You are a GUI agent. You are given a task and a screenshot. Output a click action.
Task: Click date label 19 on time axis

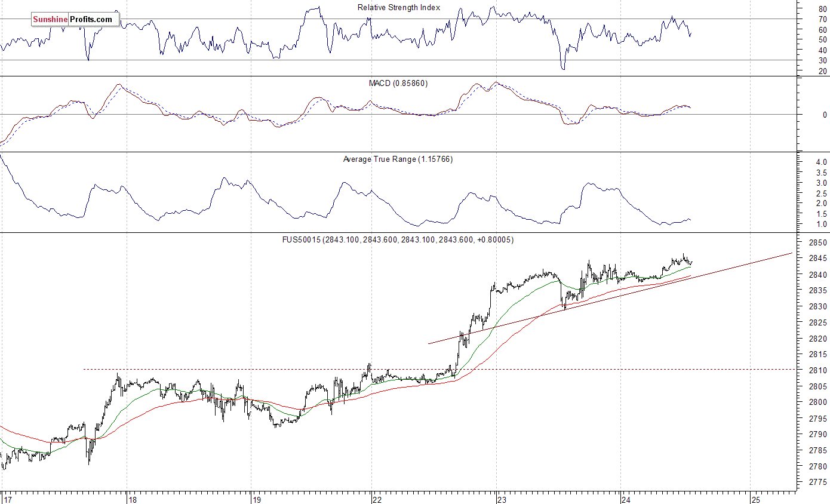click(256, 499)
